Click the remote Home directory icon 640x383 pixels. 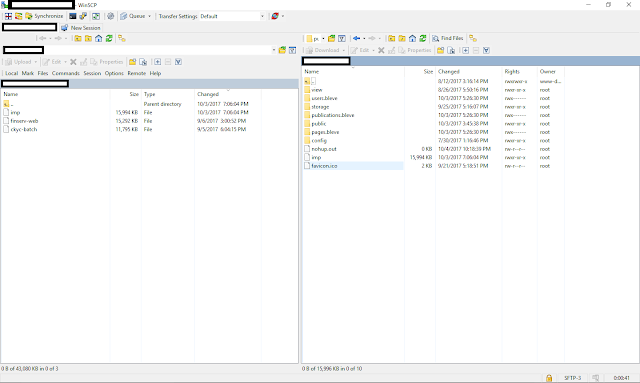coord(413,38)
